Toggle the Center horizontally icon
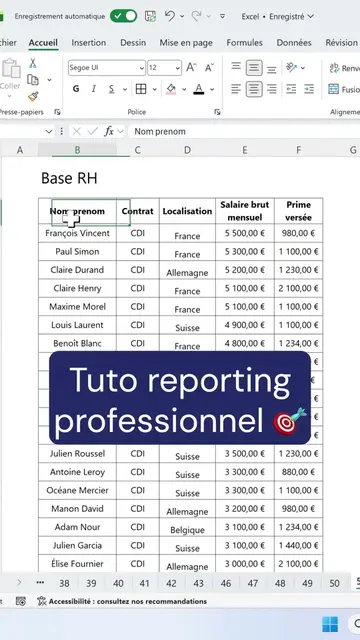This screenshot has width=360, height=640. pos(254,89)
